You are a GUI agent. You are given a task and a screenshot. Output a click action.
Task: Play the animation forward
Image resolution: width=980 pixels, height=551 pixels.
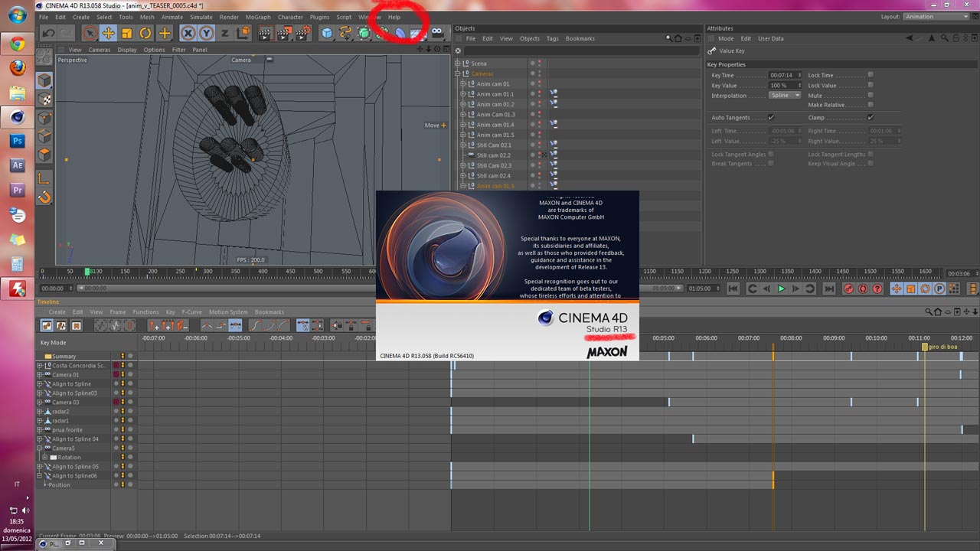781,289
